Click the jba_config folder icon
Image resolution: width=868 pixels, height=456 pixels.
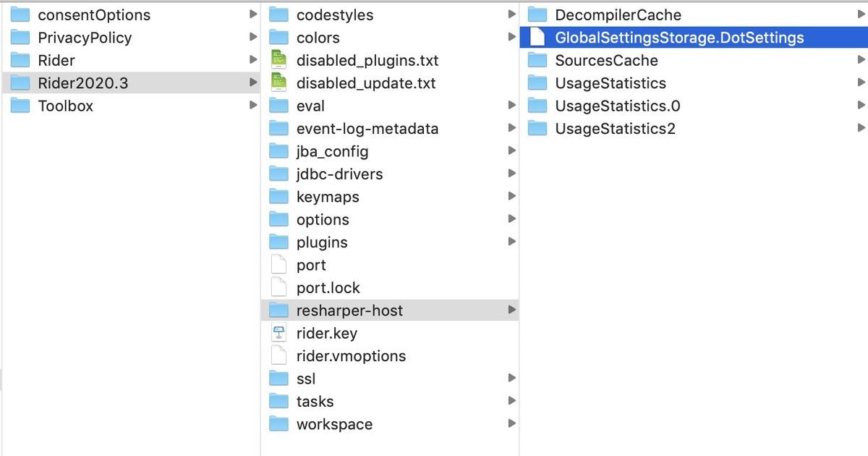[x=278, y=151]
